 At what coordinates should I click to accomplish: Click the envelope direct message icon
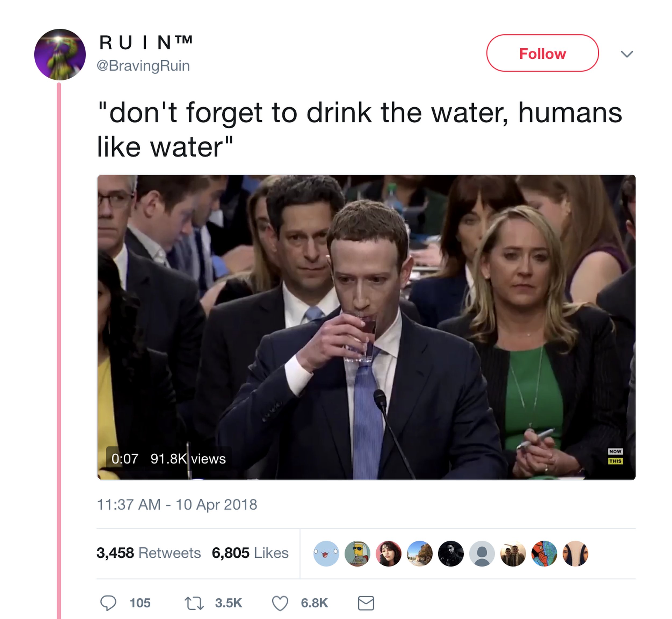[366, 603]
